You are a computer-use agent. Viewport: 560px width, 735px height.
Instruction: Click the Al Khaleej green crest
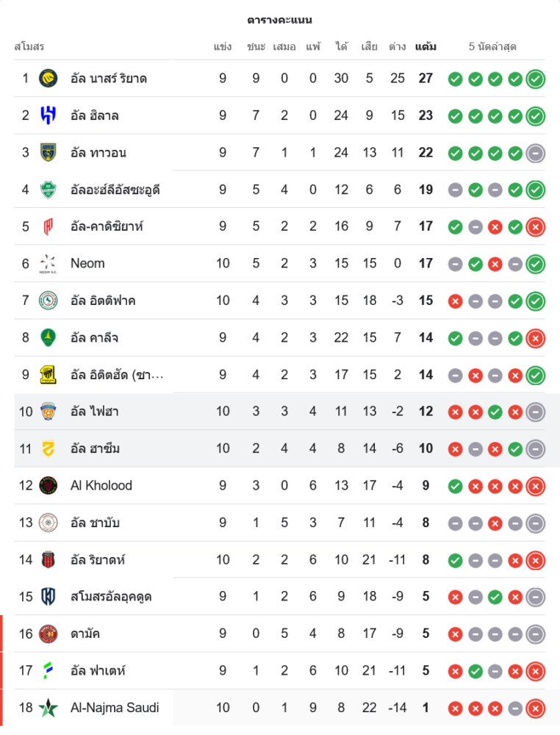[49, 337]
